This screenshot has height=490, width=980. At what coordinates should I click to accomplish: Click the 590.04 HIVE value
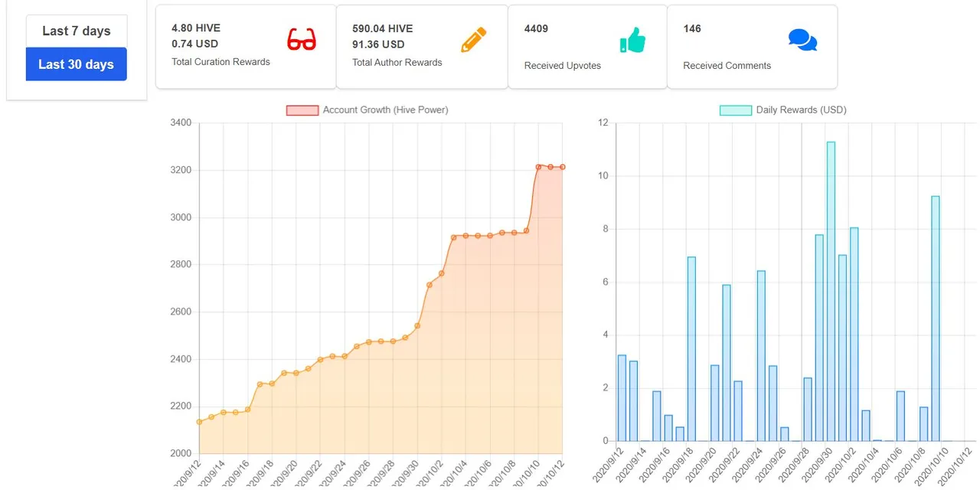click(382, 28)
